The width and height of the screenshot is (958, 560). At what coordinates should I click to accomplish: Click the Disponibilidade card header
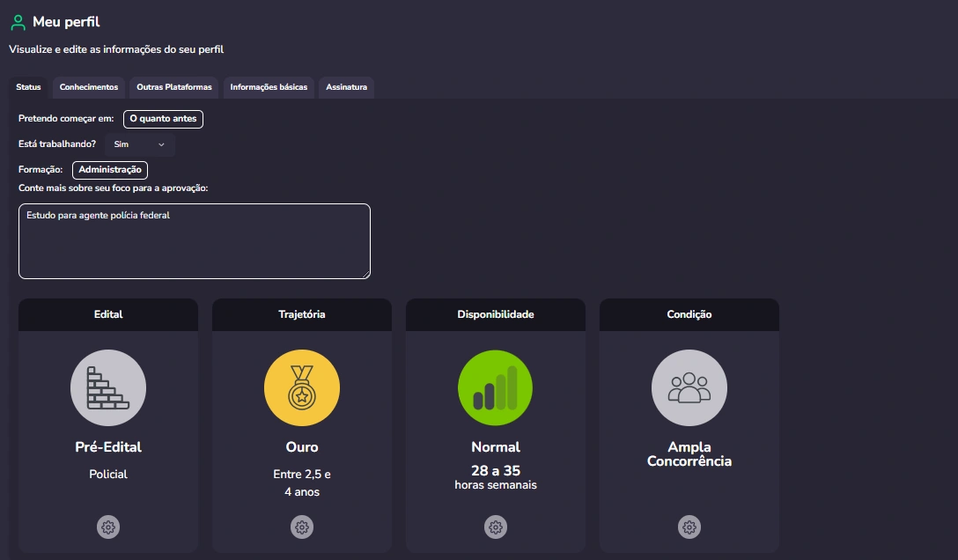[496, 314]
